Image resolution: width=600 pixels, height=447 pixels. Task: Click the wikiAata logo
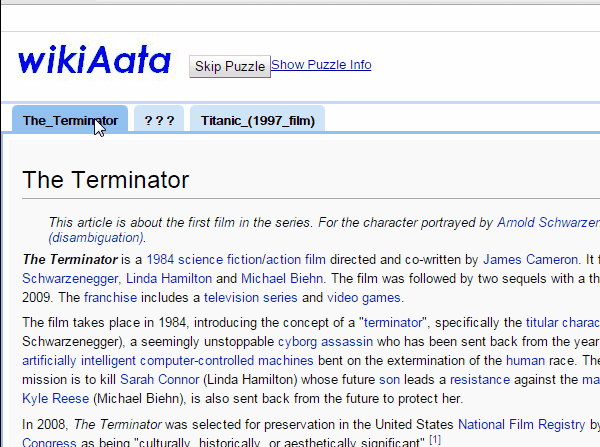(x=94, y=60)
